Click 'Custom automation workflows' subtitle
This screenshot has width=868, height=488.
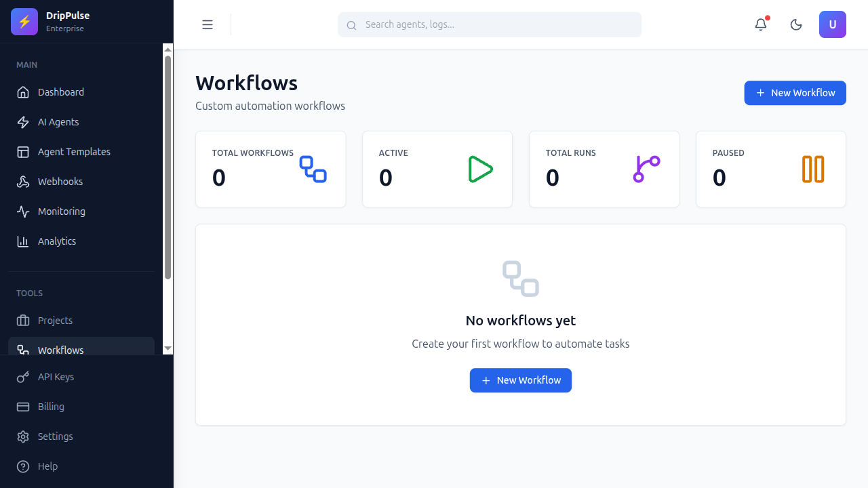click(271, 106)
